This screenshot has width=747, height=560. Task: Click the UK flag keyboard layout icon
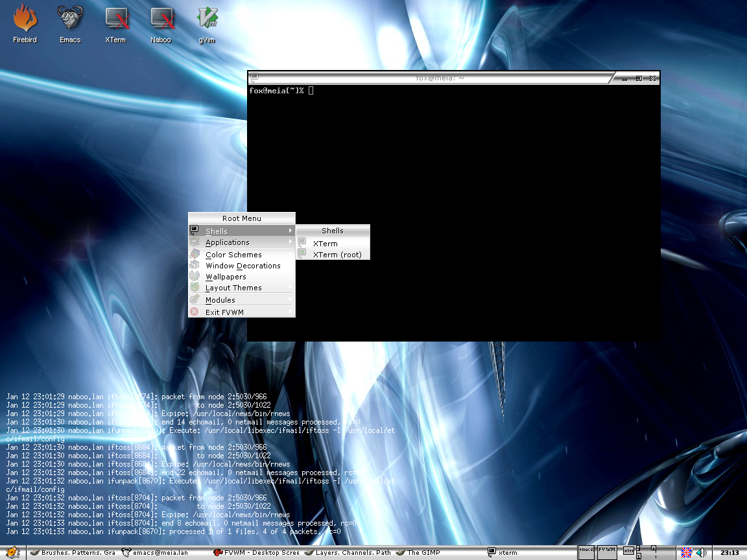(x=686, y=552)
